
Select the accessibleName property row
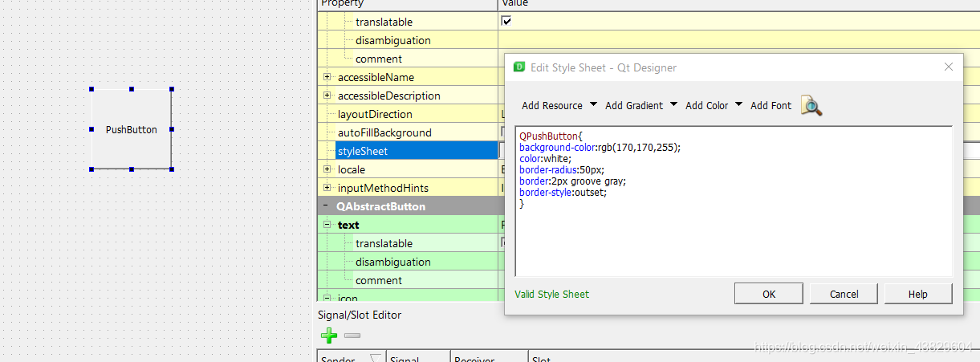click(408, 77)
